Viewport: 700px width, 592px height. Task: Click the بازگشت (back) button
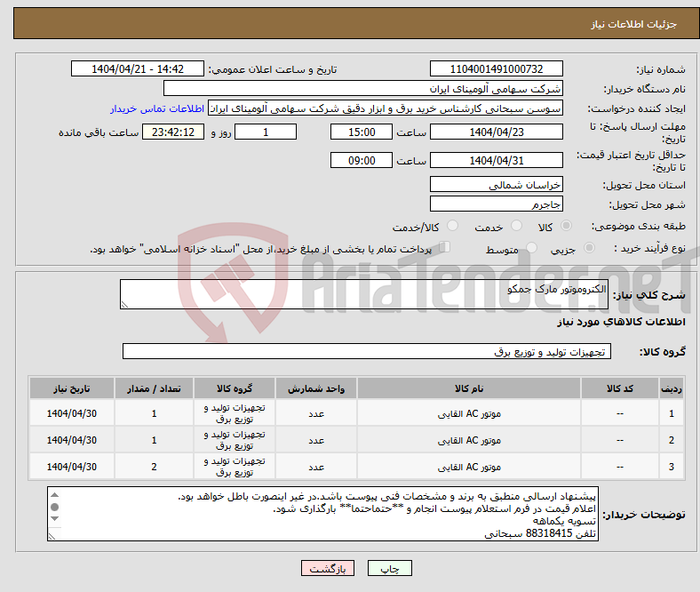tap(328, 568)
